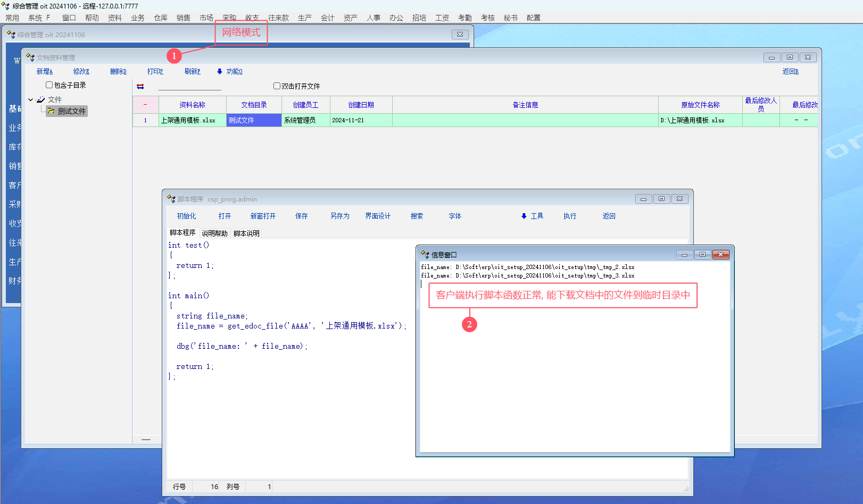863x504 pixels.
Task: Click the red-blue swap arrows icon
Action: (140, 86)
